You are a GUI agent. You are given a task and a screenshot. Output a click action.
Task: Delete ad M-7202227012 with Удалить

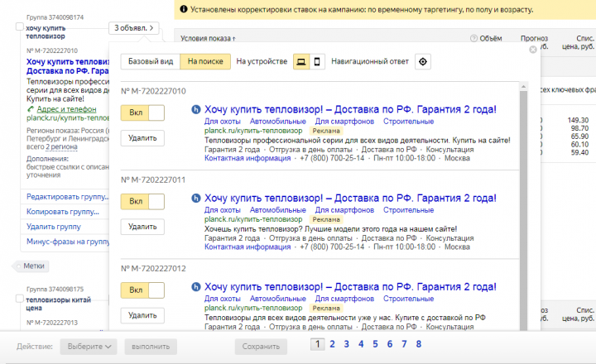[x=142, y=315]
